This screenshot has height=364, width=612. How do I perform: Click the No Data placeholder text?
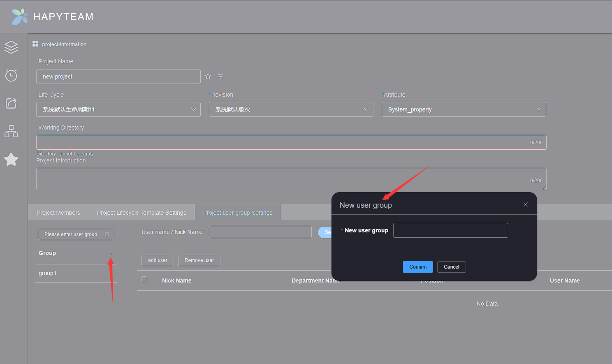tap(487, 304)
